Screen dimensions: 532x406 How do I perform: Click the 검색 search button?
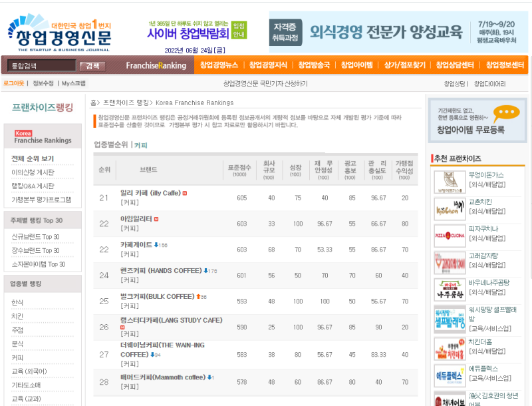[x=92, y=66]
